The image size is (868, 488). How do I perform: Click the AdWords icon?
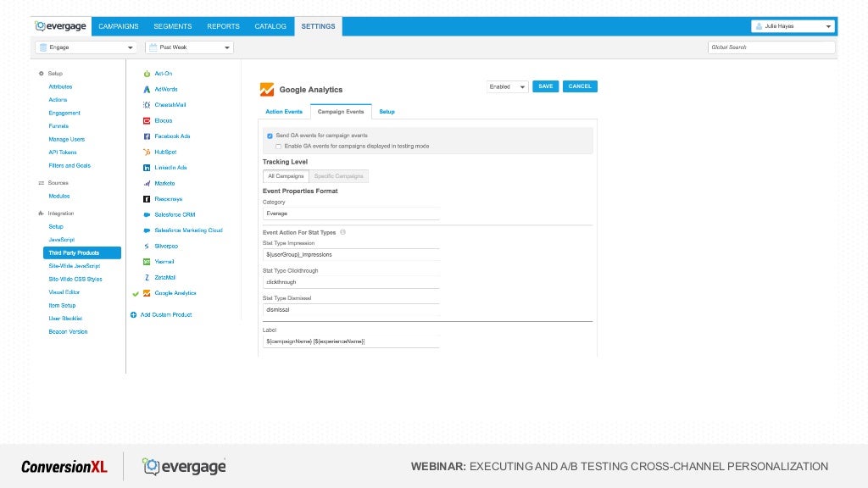[x=147, y=89]
